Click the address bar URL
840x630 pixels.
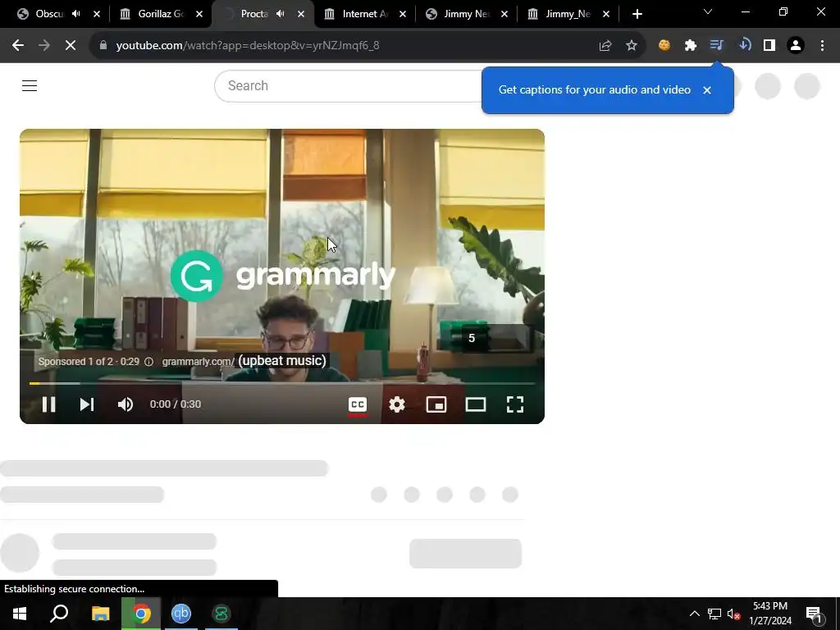[248, 46]
